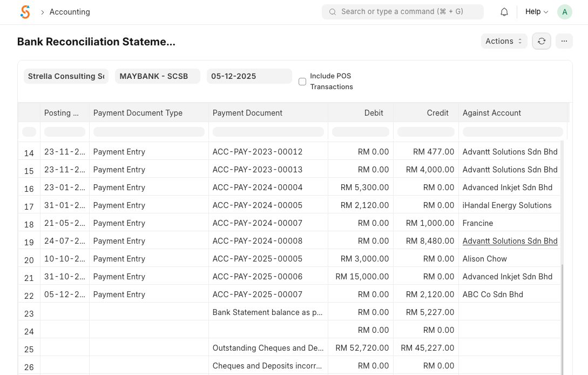Focus the Strella Consulting company field
Viewport: 588px width, 375px height.
[x=66, y=76]
